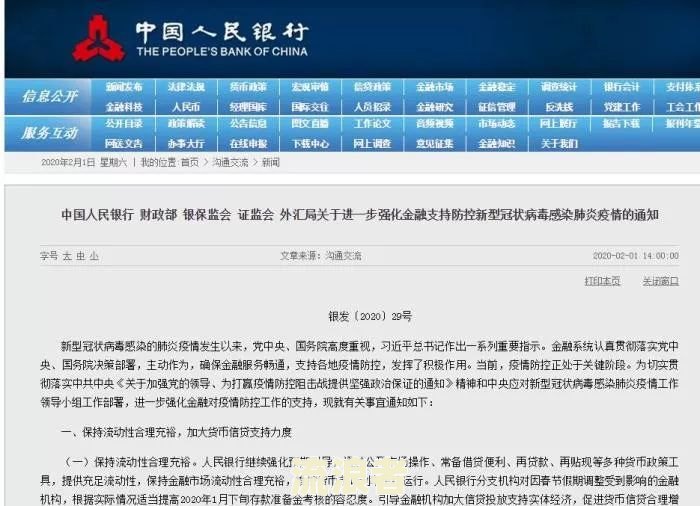Open the 法律法规 menu item
This screenshot has width=700, height=506.
tap(186, 87)
